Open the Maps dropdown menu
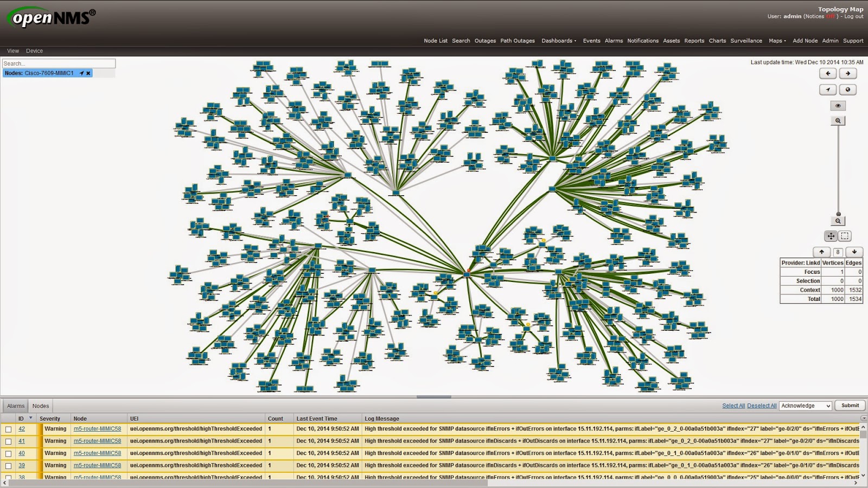Image resolution: width=868 pixels, height=488 pixels. click(776, 41)
